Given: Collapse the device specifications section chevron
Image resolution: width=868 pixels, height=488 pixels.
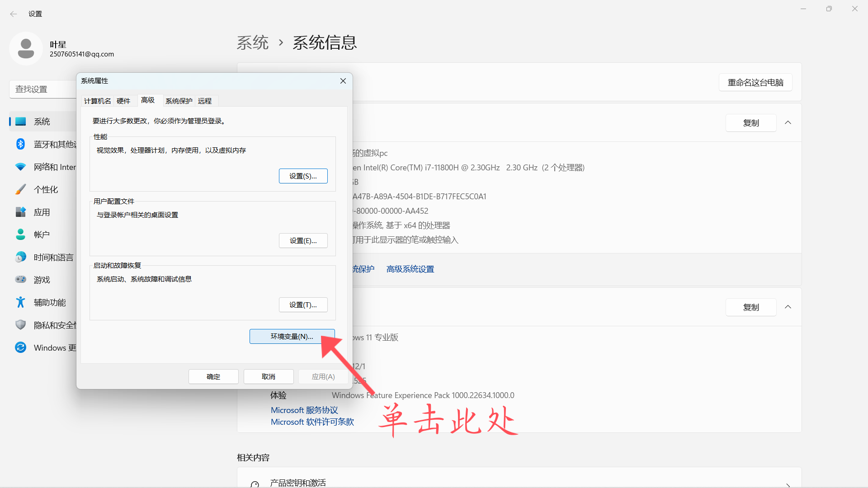Looking at the screenshot, I should pos(788,122).
